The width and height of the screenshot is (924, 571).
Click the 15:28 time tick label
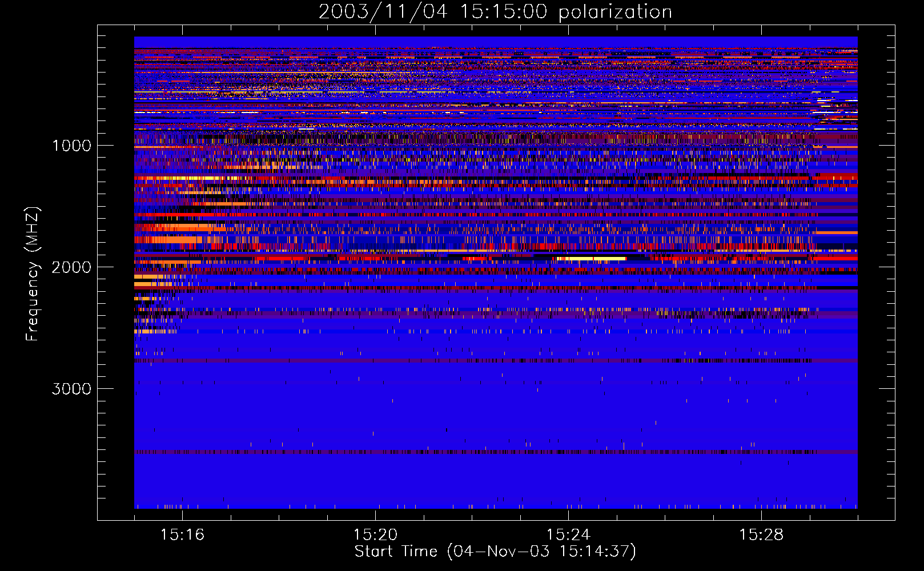tap(761, 535)
